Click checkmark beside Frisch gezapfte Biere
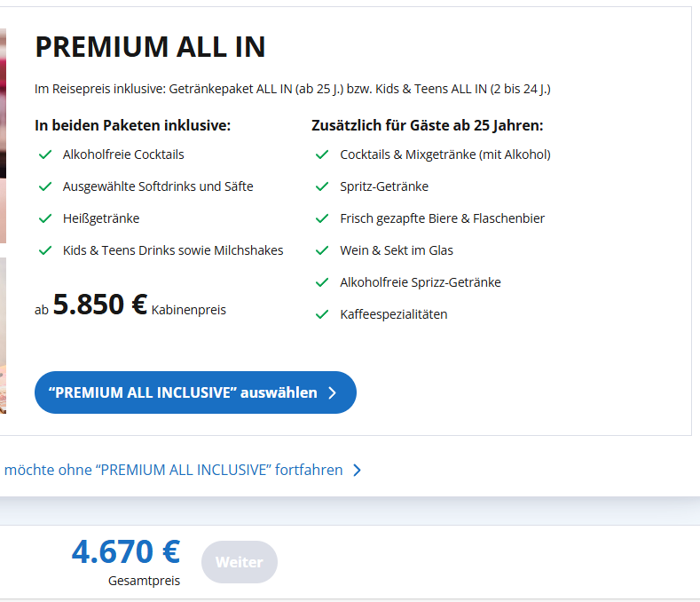Viewport: 700px width, 602px height. click(322, 218)
